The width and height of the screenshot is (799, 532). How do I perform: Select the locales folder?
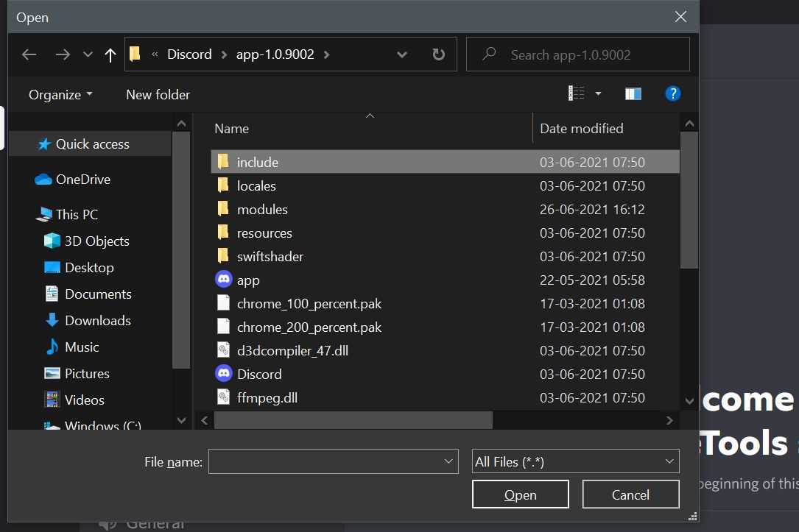[x=445, y=186]
